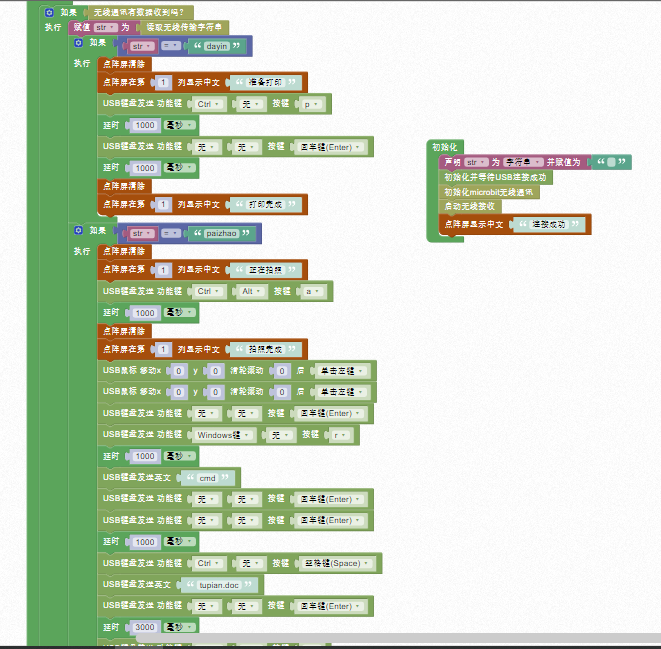The image size is (661, 649).
Task: Edit the tupian.doc text field
Action: 219,585
